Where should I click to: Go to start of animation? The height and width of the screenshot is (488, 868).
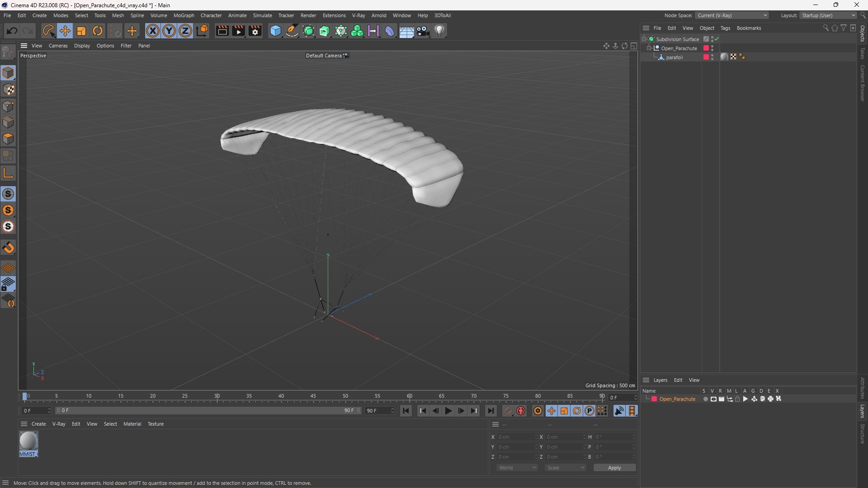click(x=406, y=411)
